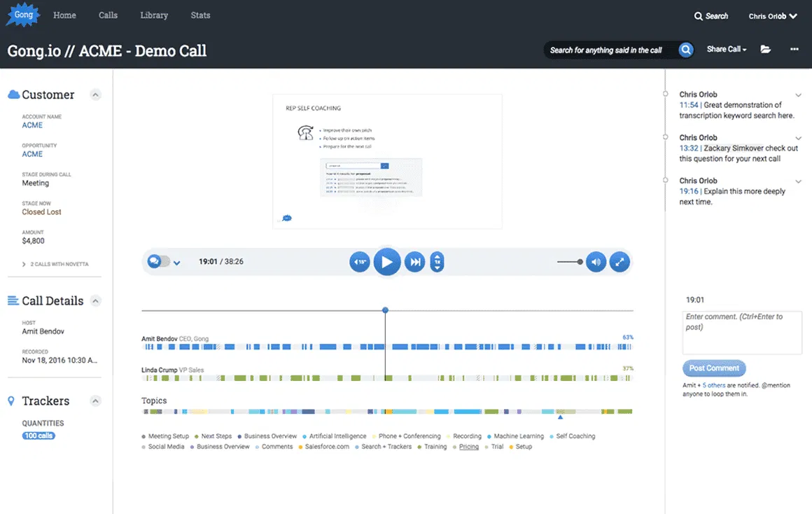Click the magnifier search-in-call button
This screenshot has width=812, height=514.
click(x=686, y=50)
